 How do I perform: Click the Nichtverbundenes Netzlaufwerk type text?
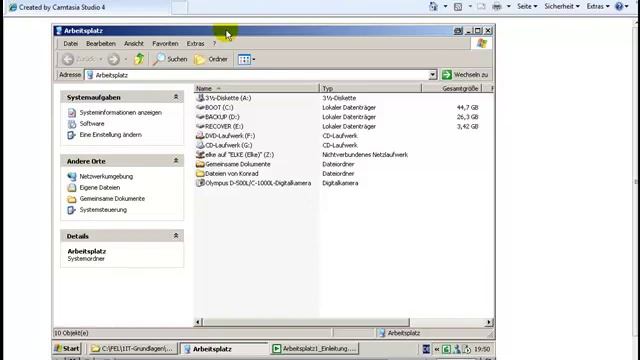point(365,155)
